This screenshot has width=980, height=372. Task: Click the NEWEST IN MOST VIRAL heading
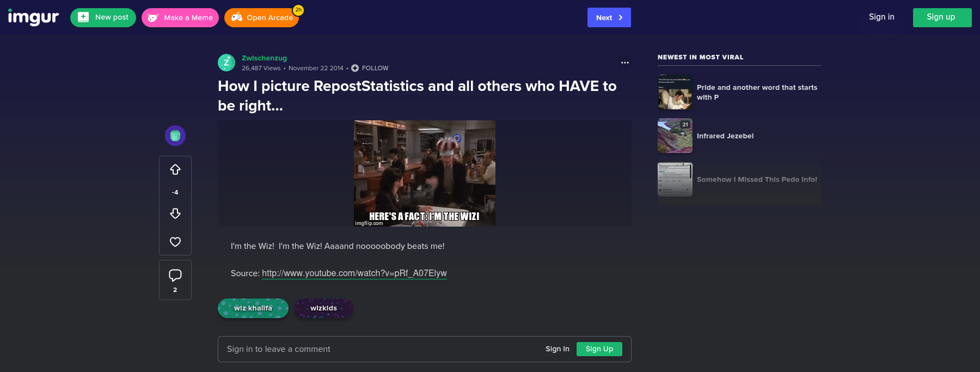(700, 57)
